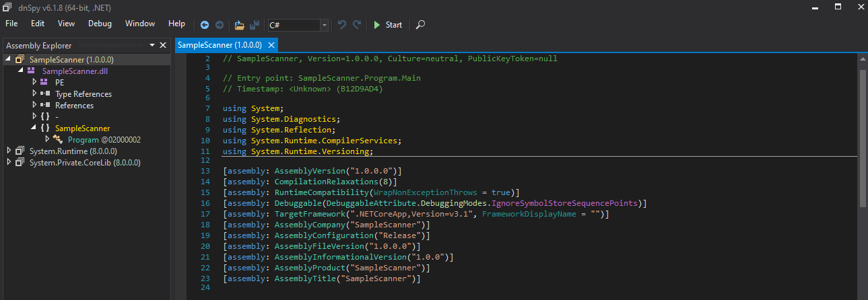Viewport: 868px width, 300px height.
Task: Expand the PE node
Action: (x=34, y=82)
